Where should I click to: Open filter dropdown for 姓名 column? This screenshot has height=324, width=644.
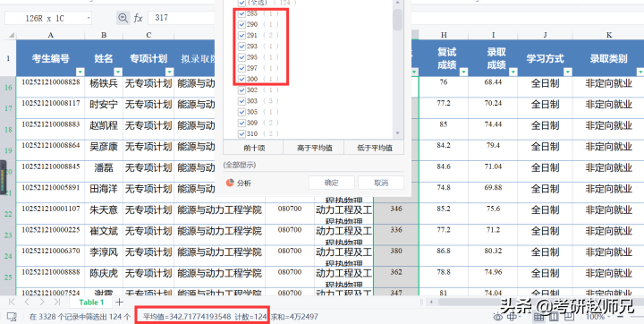tap(118, 72)
